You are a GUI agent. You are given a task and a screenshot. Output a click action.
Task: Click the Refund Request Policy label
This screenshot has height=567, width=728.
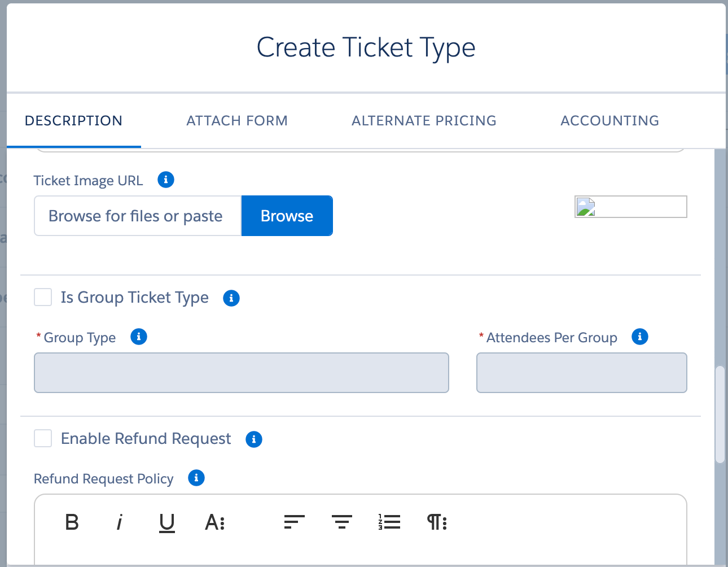(104, 479)
